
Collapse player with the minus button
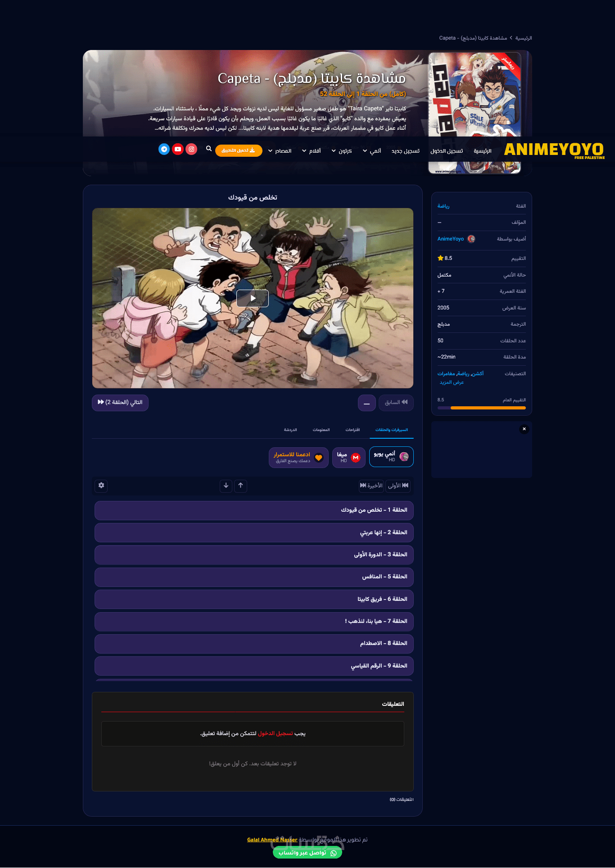366,403
